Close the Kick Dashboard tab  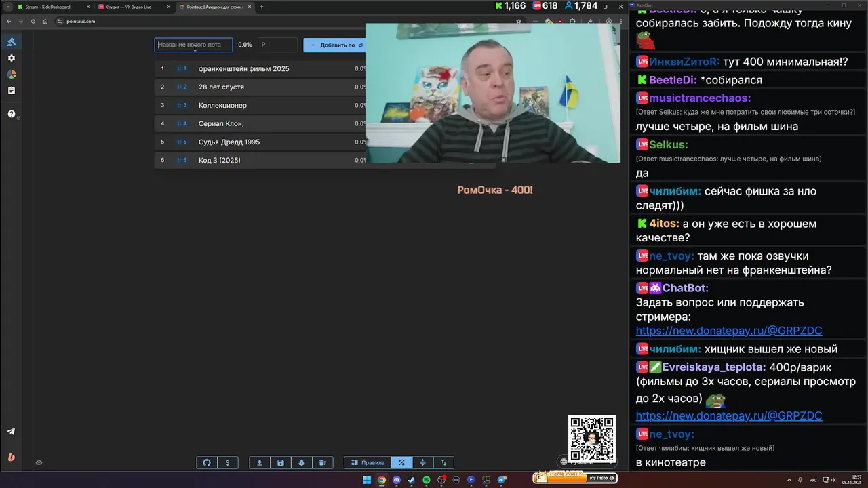[87, 7]
